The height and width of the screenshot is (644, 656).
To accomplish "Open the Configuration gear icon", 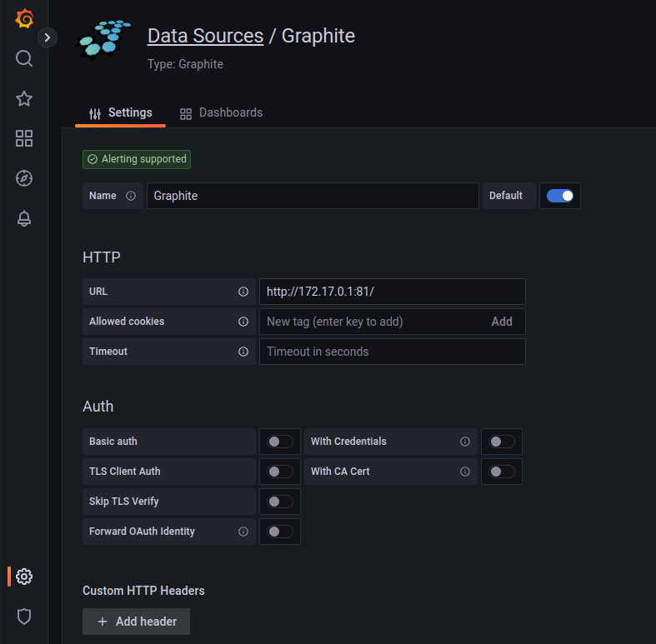I will coord(24,576).
